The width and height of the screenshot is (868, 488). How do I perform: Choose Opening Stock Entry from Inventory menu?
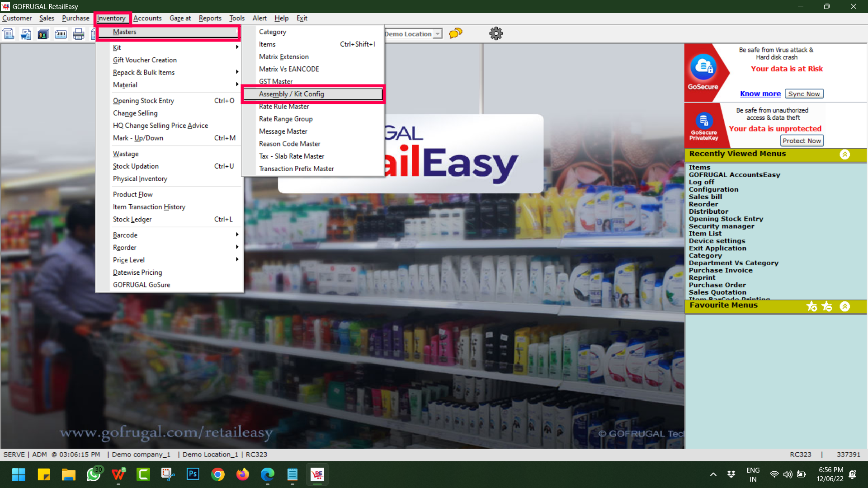tap(143, 101)
